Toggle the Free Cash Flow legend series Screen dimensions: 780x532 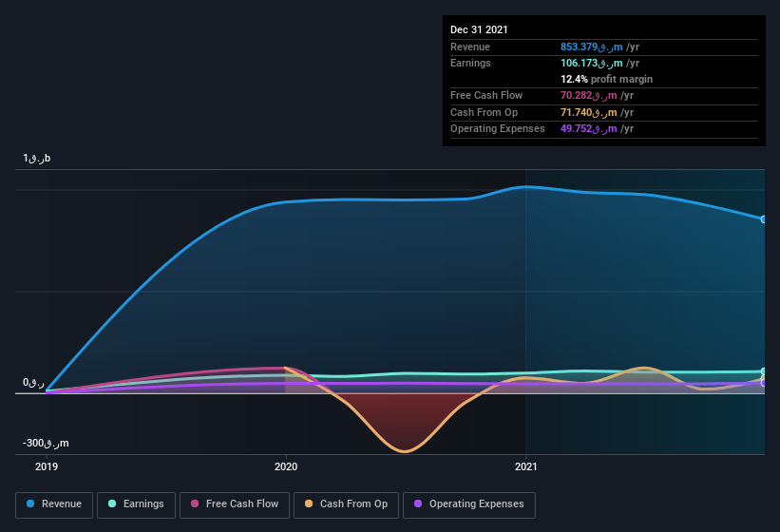235,504
